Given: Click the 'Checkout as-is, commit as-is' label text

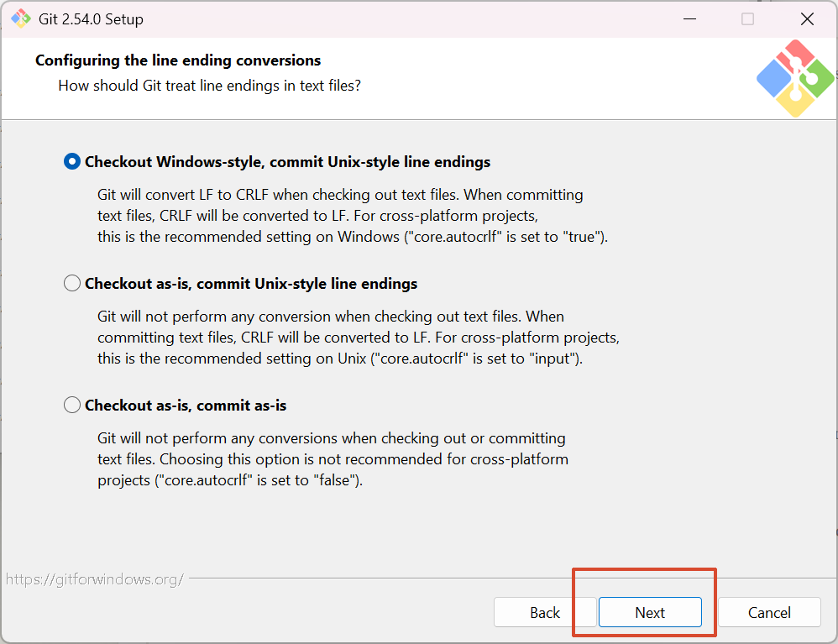Looking at the screenshot, I should tap(186, 406).
